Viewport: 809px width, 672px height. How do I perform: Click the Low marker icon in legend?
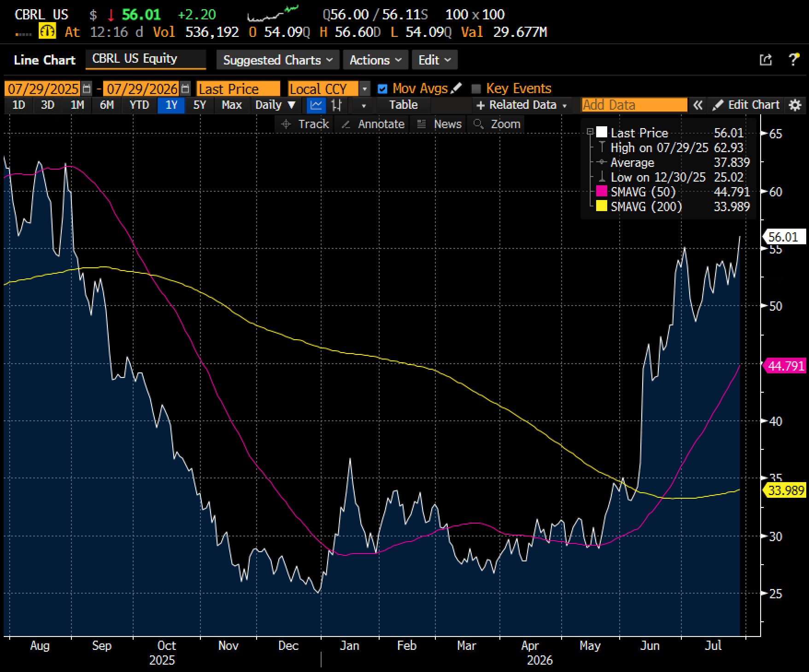coord(602,177)
